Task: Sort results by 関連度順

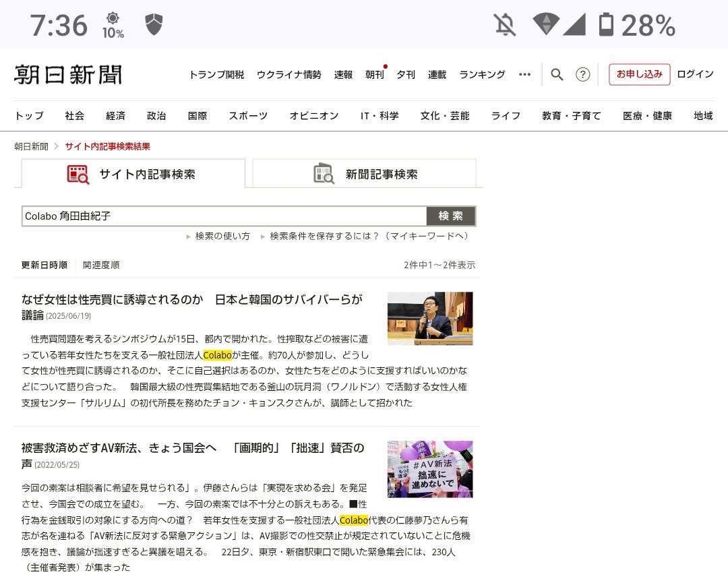Action: [101, 265]
